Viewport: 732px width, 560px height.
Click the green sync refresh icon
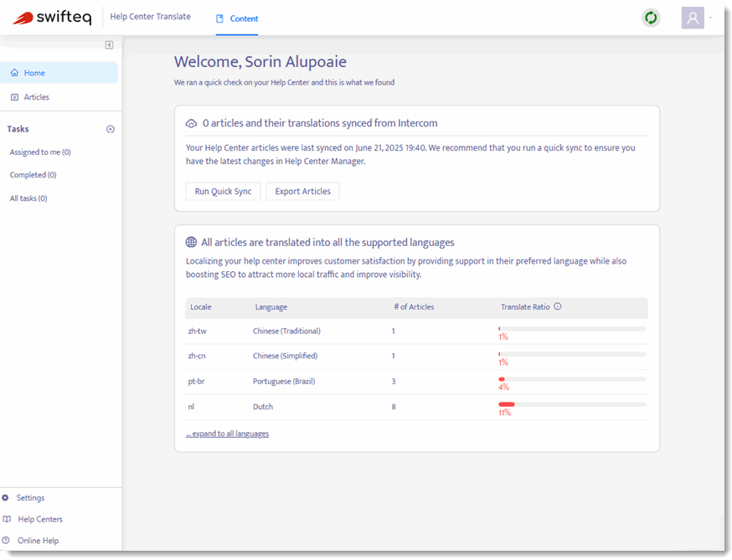651,18
